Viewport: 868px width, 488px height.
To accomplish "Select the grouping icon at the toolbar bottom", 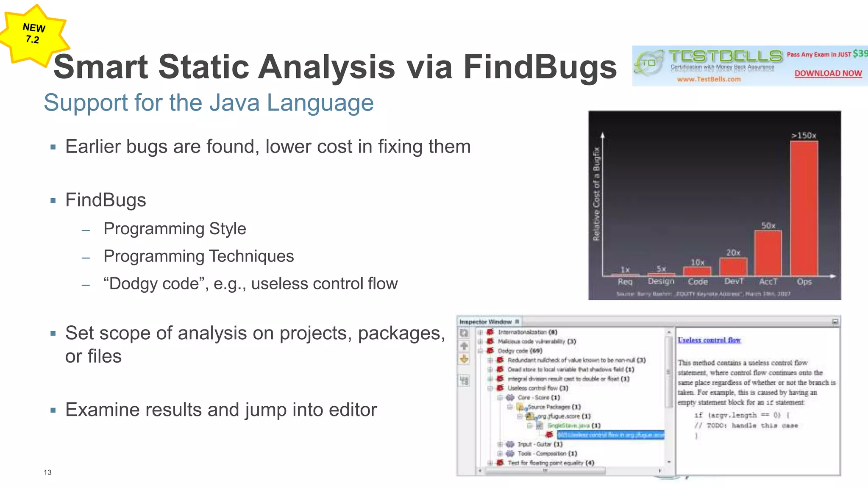I will [465, 380].
